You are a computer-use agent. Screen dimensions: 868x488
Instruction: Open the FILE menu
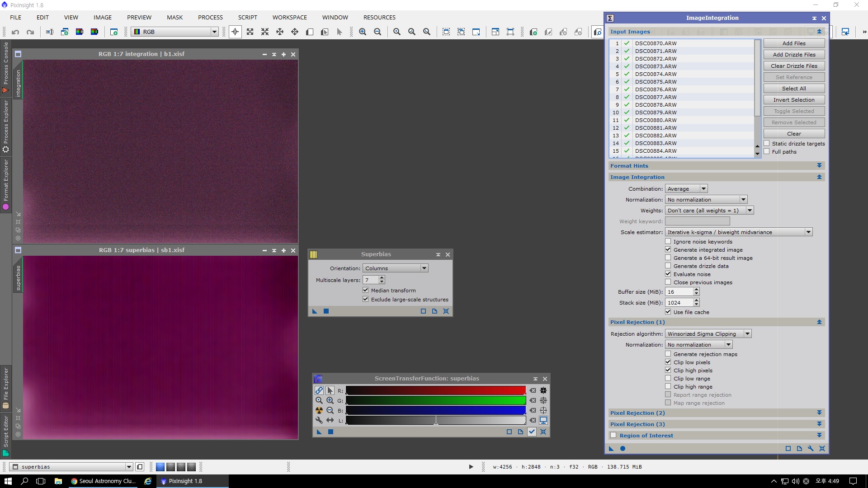16,17
